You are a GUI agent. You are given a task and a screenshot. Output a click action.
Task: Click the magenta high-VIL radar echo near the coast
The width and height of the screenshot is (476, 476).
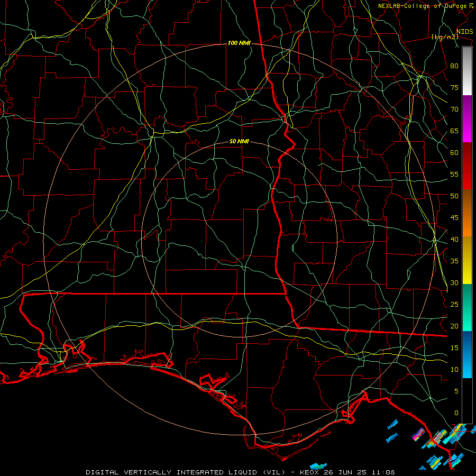click(x=418, y=434)
